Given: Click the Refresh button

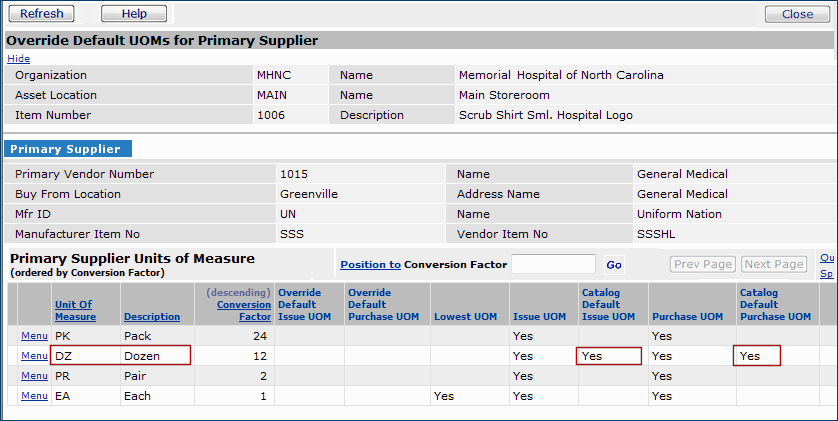Looking at the screenshot, I should 41,14.
